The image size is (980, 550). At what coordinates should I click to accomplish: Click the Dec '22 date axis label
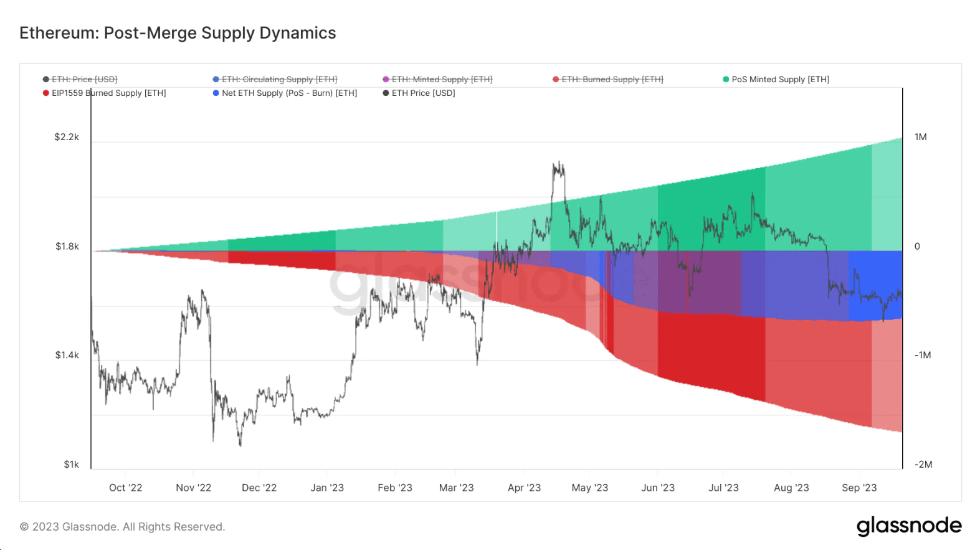click(259, 488)
